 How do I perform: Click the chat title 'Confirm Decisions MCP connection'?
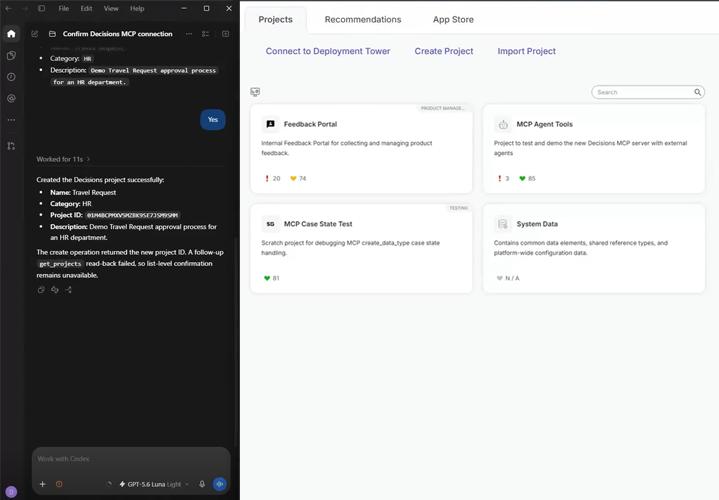(x=117, y=34)
